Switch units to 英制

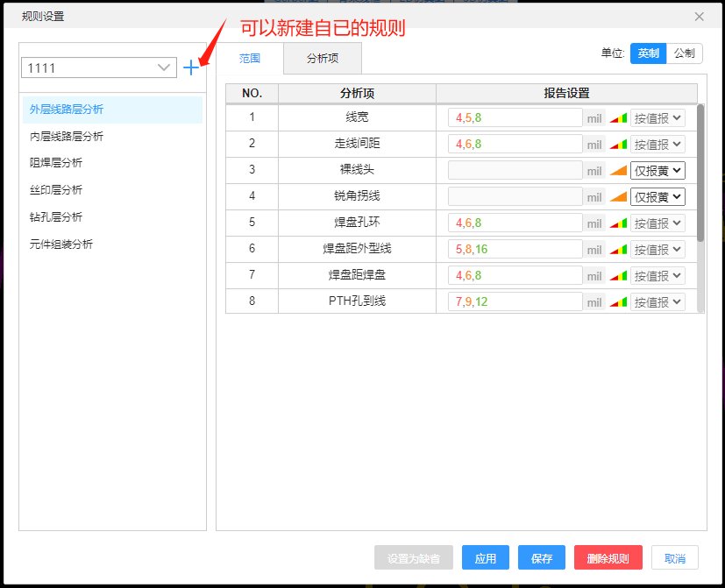648,53
